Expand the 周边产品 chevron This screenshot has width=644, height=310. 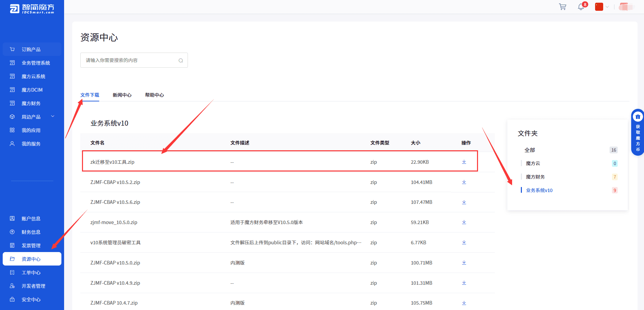[x=53, y=117]
